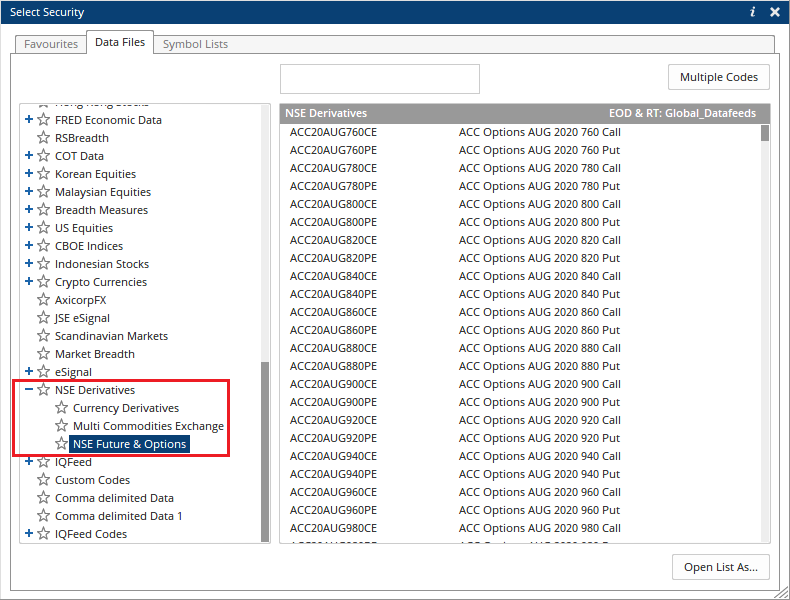
Task: Select ACC20AUG940CE security row
Action: [520, 456]
